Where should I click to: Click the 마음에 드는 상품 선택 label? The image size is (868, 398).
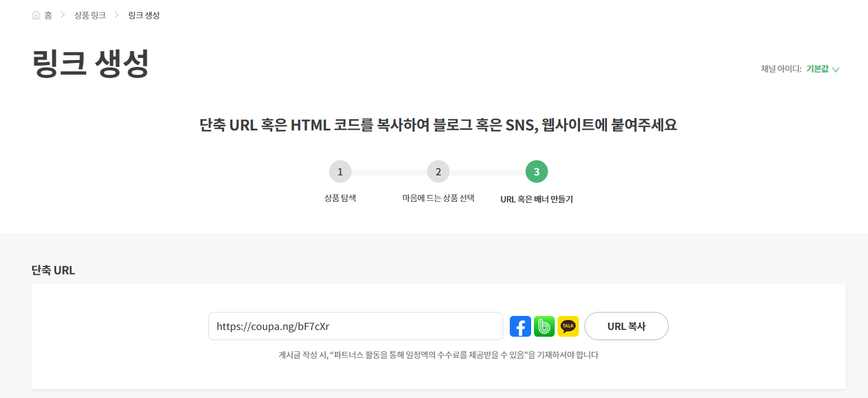pyautogui.click(x=438, y=198)
